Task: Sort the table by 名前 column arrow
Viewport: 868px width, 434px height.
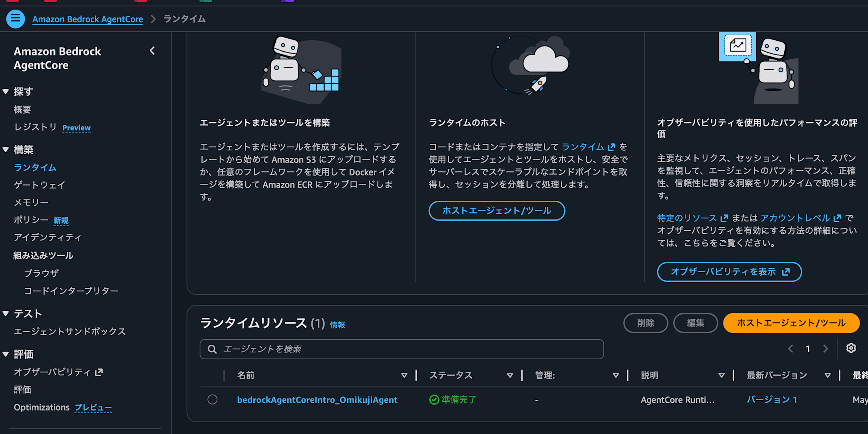Action: pos(404,375)
